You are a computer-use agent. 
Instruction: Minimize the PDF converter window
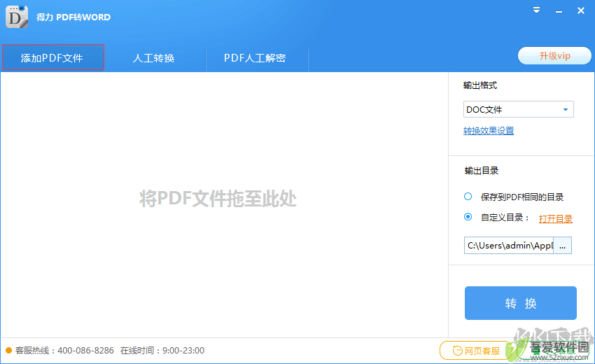559,11
